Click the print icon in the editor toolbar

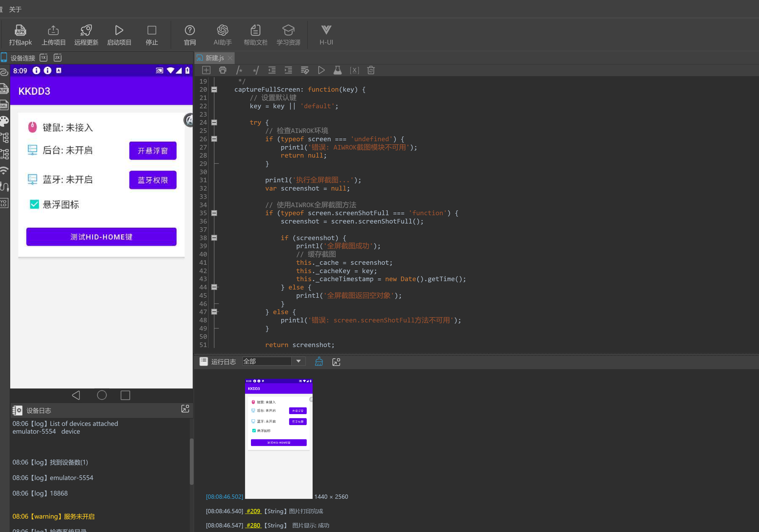click(x=223, y=70)
